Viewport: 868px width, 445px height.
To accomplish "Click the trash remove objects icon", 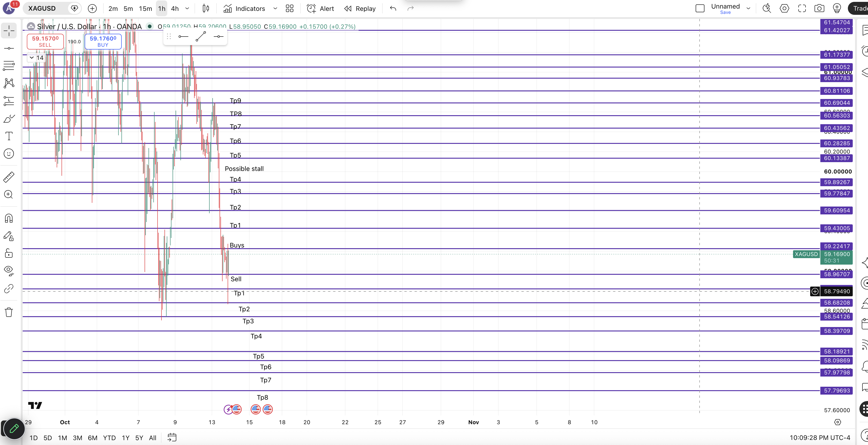I will pyautogui.click(x=9, y=312).
